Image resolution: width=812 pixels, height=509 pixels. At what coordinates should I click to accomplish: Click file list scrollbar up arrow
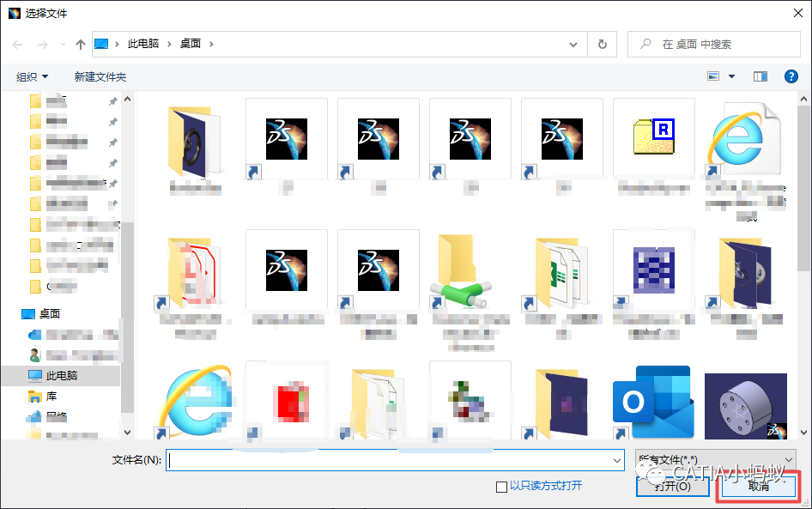tap(803, 99)
